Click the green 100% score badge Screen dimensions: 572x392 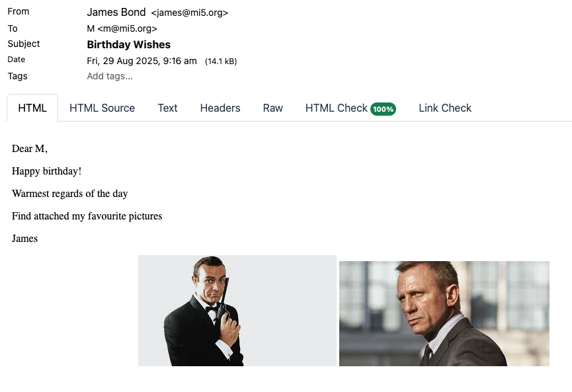coord(383,109)
